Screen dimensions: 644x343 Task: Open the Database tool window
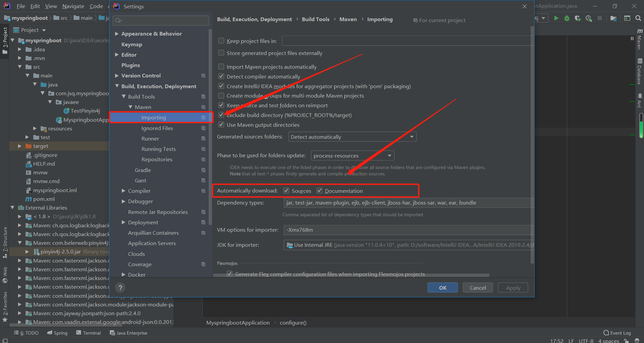(x=640, y=71)
